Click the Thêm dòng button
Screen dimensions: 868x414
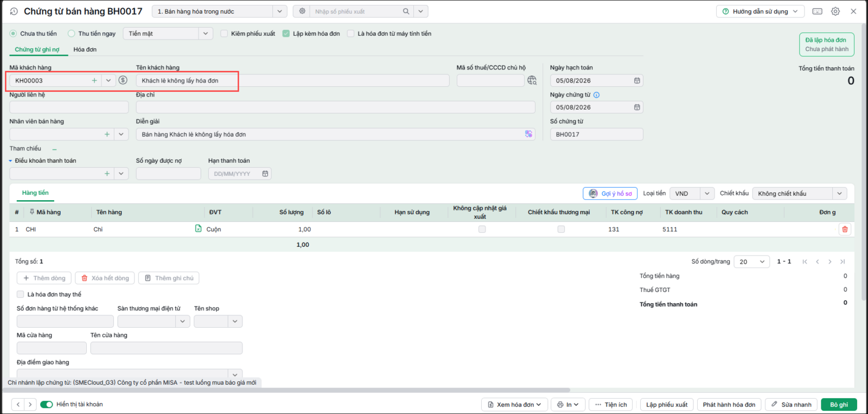pos(44,278)
